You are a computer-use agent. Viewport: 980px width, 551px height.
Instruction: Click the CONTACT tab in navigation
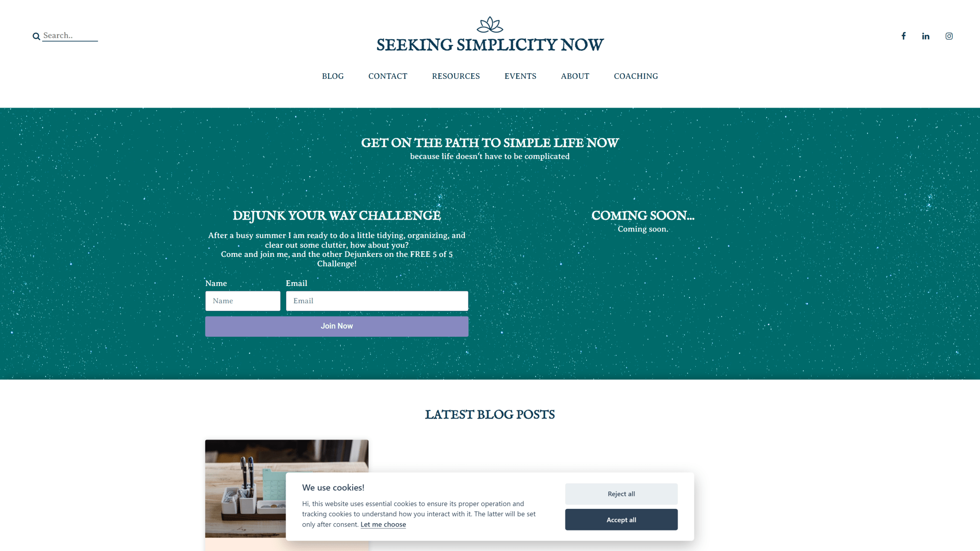[388, 76]
